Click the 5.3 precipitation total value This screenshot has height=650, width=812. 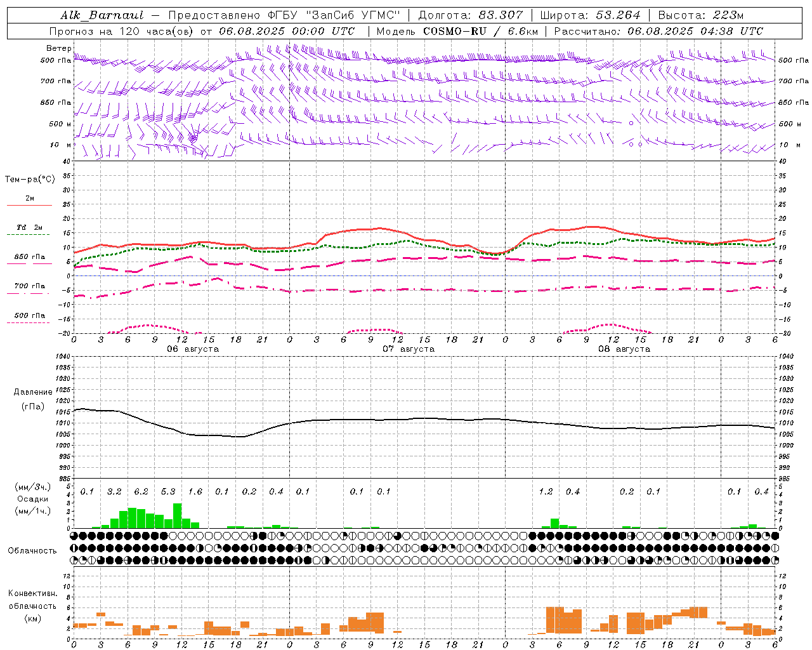168,491
